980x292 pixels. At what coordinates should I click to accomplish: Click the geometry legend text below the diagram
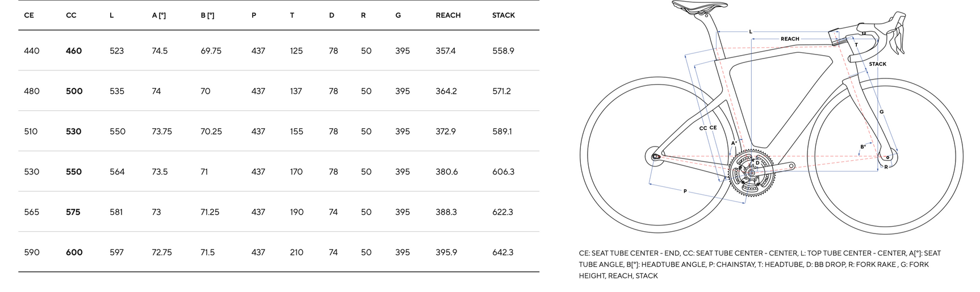(760, 264)
